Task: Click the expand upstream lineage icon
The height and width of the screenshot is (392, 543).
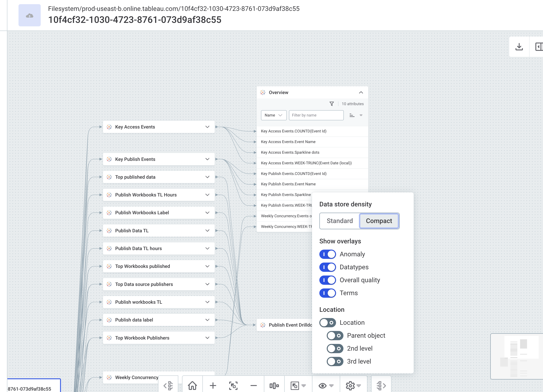Action: tap(168, 386)
